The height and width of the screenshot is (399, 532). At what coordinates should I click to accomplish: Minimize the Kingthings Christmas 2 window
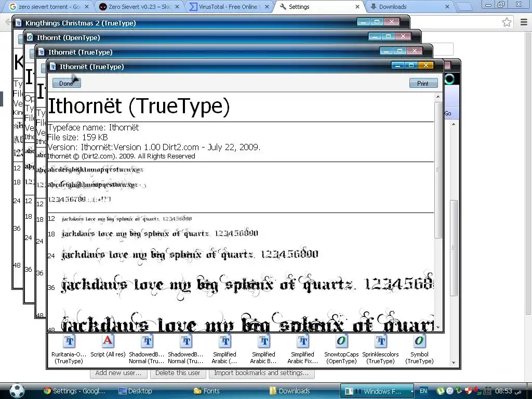pyautogui.click(x=363, y=22)
